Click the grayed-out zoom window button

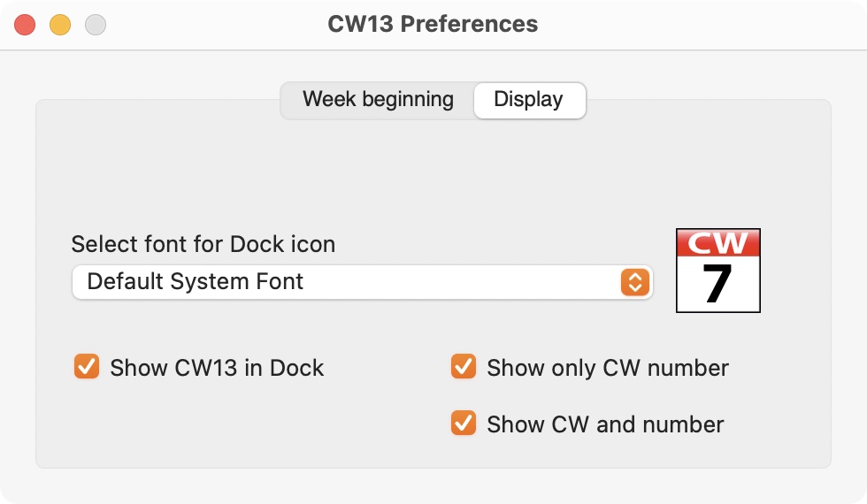click(x=96, y=25)
